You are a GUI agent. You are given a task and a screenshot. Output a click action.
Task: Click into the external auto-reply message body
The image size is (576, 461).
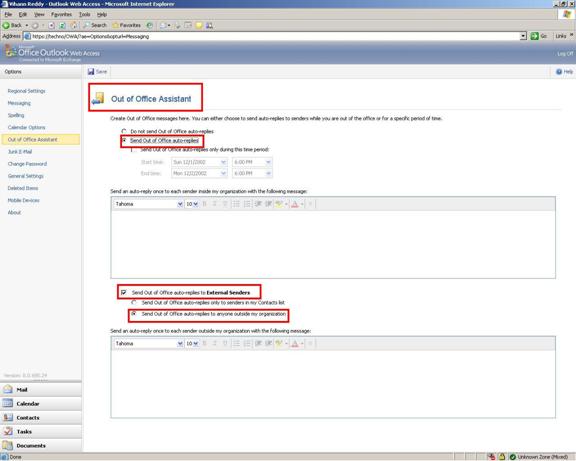point(333,383)
